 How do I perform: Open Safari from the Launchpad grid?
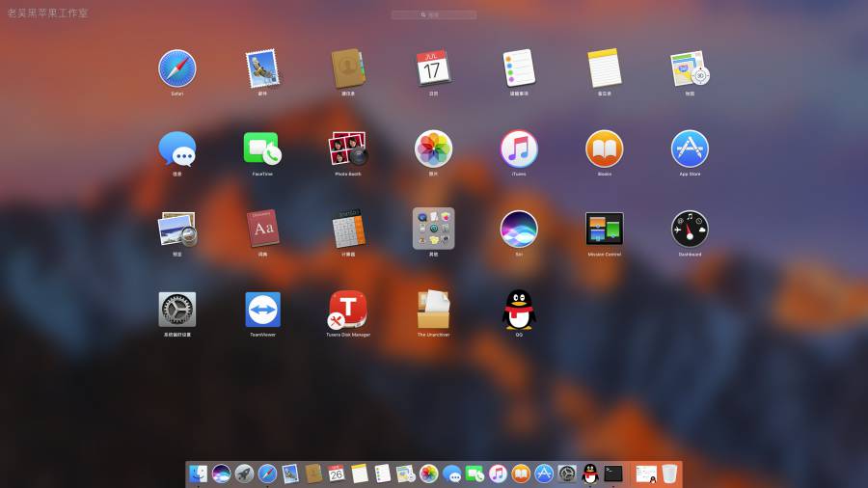pos(177,68)
